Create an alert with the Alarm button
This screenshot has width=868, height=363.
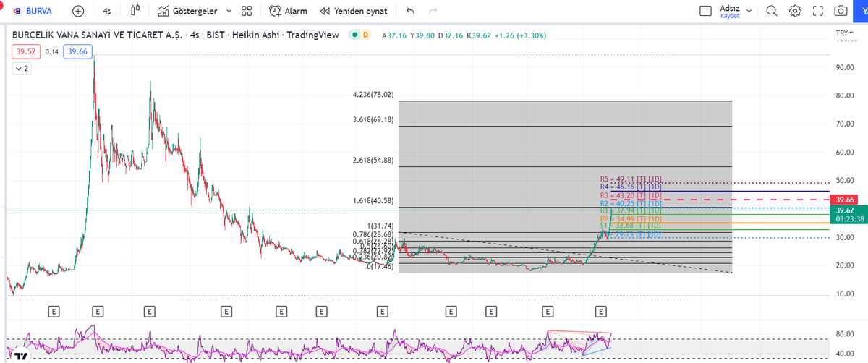pyautogui.click(x=288, y=11)
